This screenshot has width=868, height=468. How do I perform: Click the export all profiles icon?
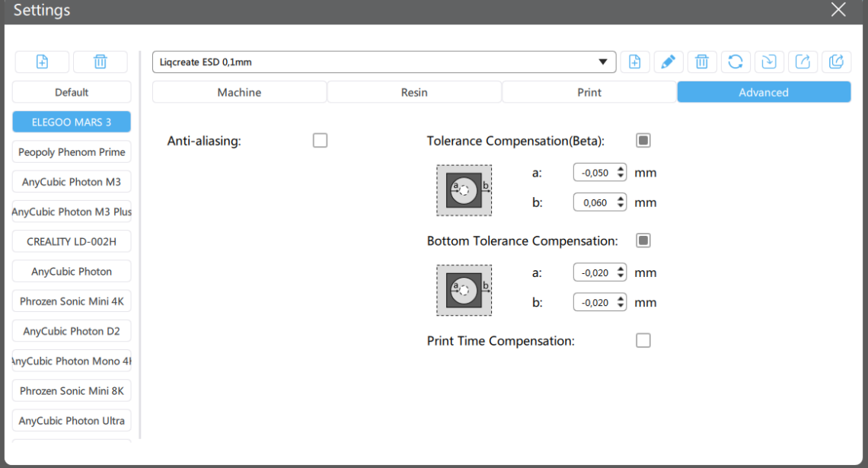tap(836, 62)
